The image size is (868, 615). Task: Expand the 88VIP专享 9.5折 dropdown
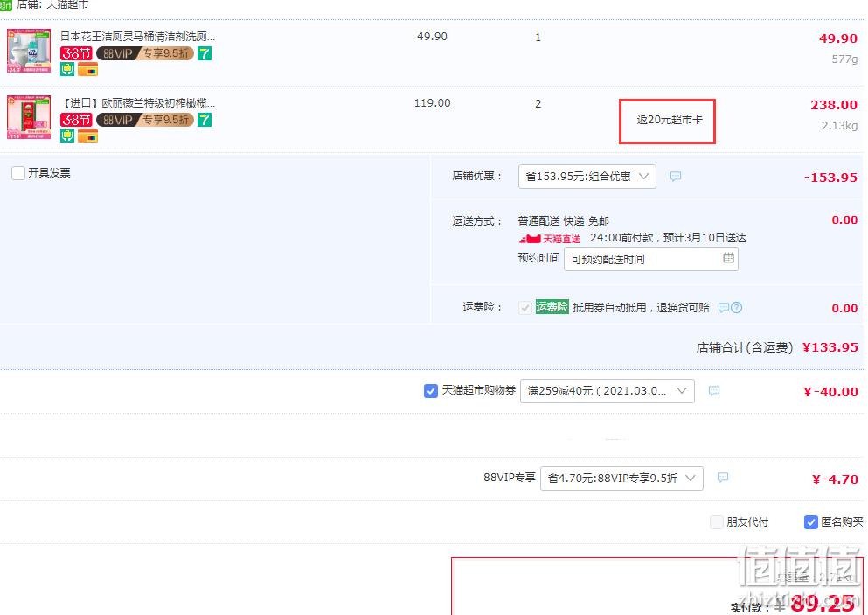coord(621,479)
